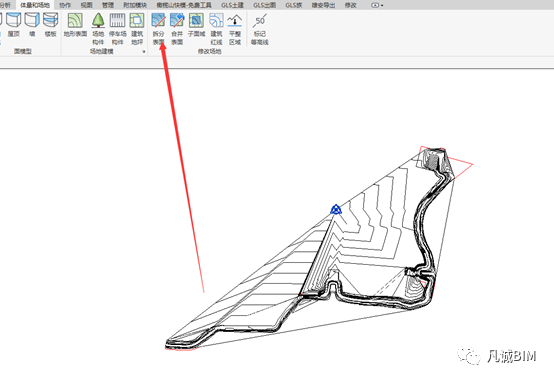Click the 场地建模 panel title
Image resolution: width=554 pixels, height=381 pixels.
pyautogui.click(x=102, y=52)
